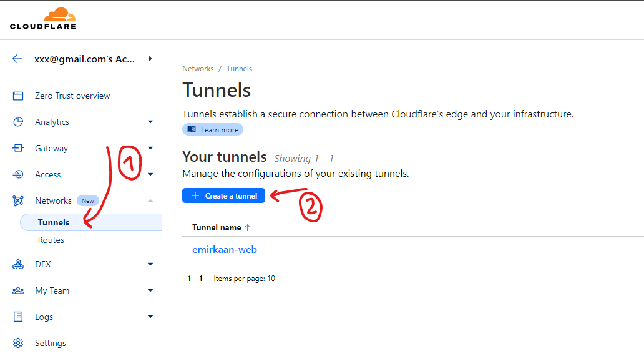Open Routes from the sidebar
Screen dimensions: 644x361
pos(51,240)
